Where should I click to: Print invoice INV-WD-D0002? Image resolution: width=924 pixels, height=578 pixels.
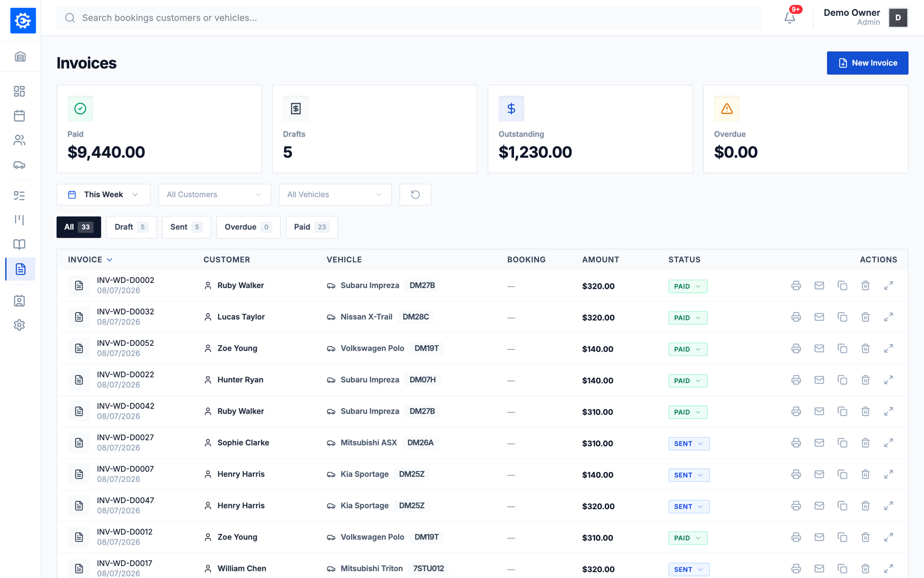(x=796, y=286)
